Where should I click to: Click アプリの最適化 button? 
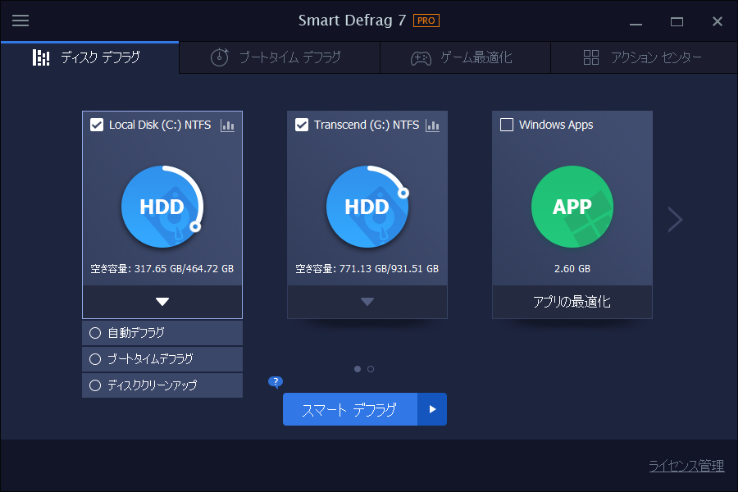(572, 302)
